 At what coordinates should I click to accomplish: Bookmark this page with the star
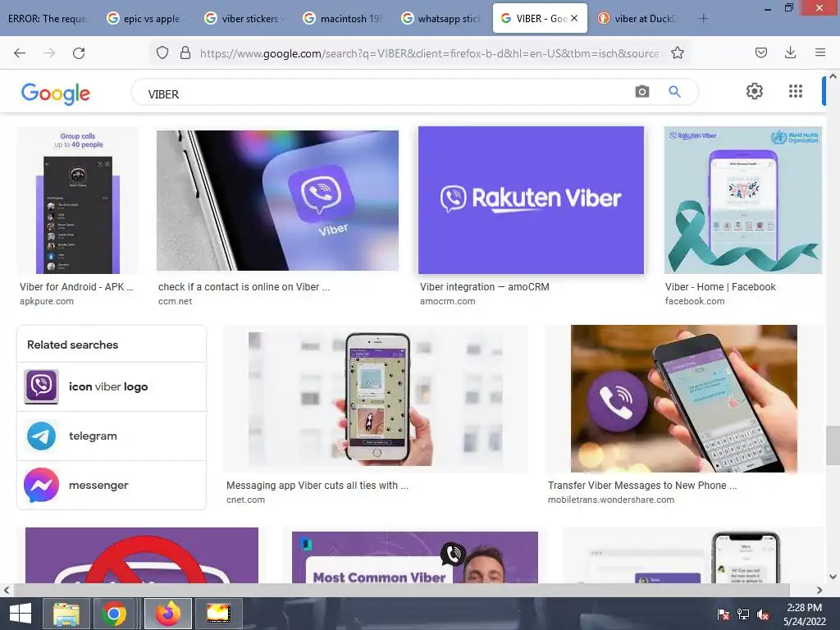677,52
